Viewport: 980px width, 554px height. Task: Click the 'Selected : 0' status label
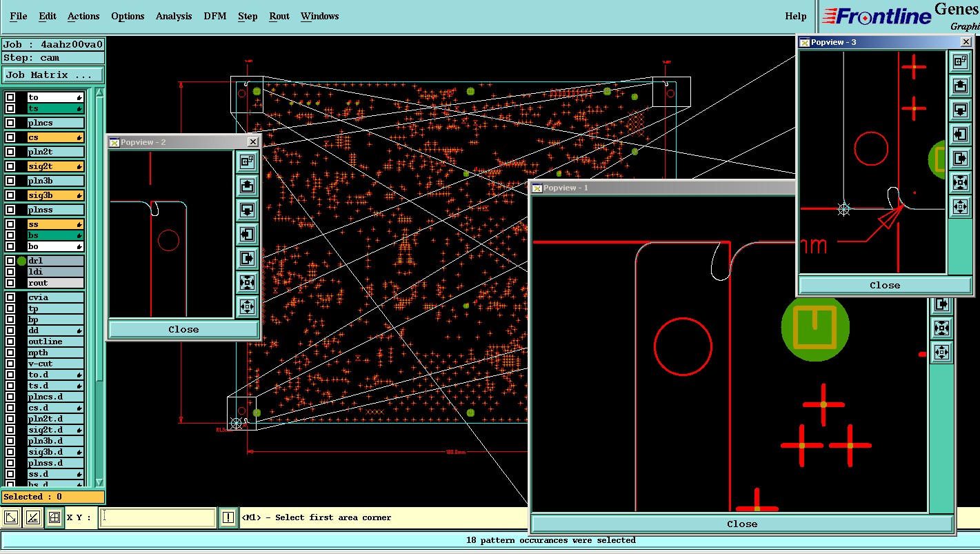[x=53, y=497]
